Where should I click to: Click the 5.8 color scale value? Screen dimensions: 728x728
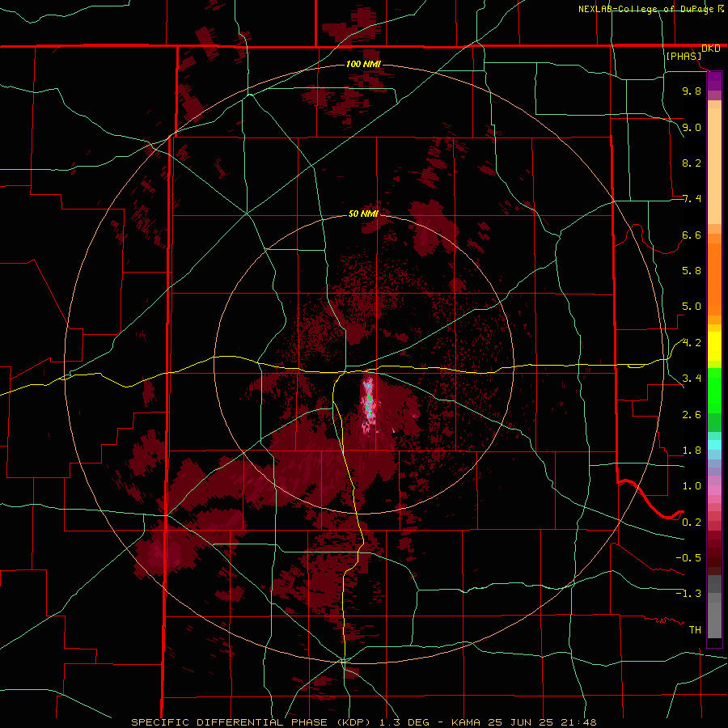coord(692,271)
